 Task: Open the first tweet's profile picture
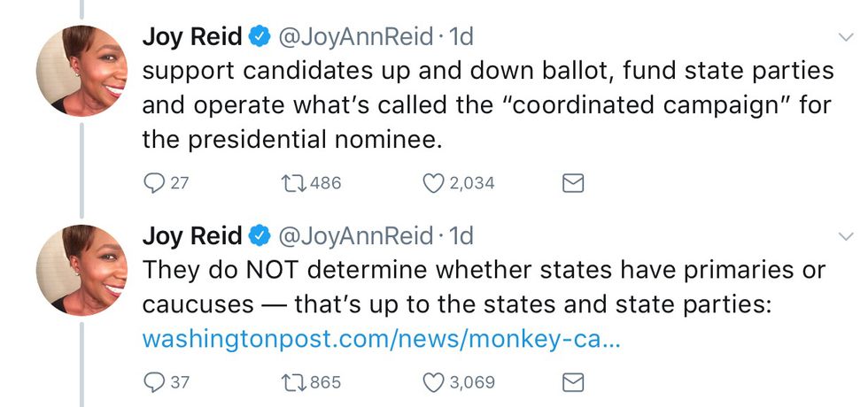click(x=81, y=71)
